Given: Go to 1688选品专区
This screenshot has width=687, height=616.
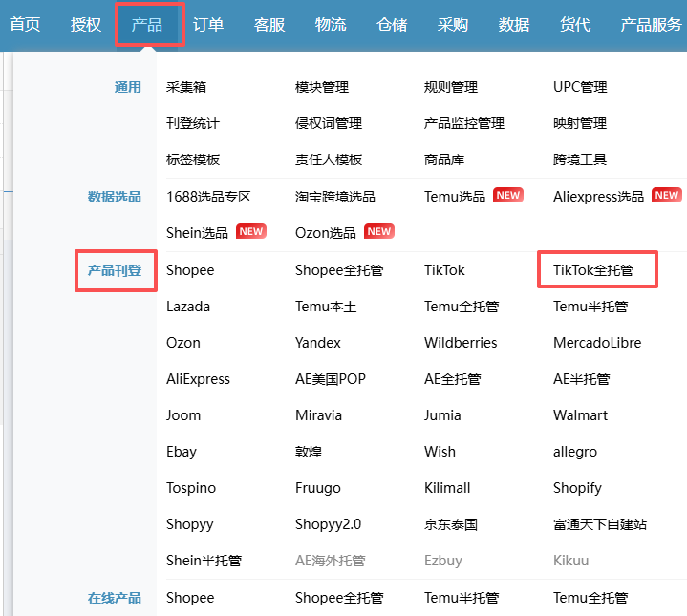Looking at the screenshot, I should [208, 197].
